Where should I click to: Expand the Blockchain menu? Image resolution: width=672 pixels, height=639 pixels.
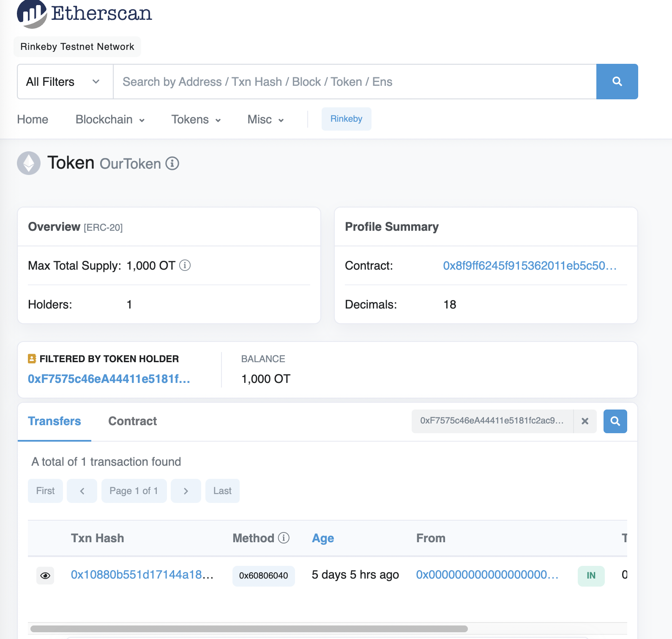pos(110,119)
